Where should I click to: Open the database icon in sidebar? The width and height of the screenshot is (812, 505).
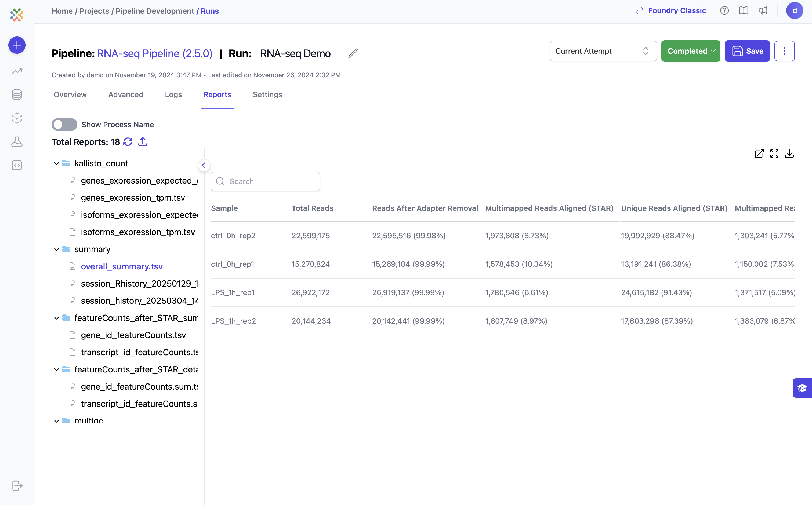click(x=17, y=94)
